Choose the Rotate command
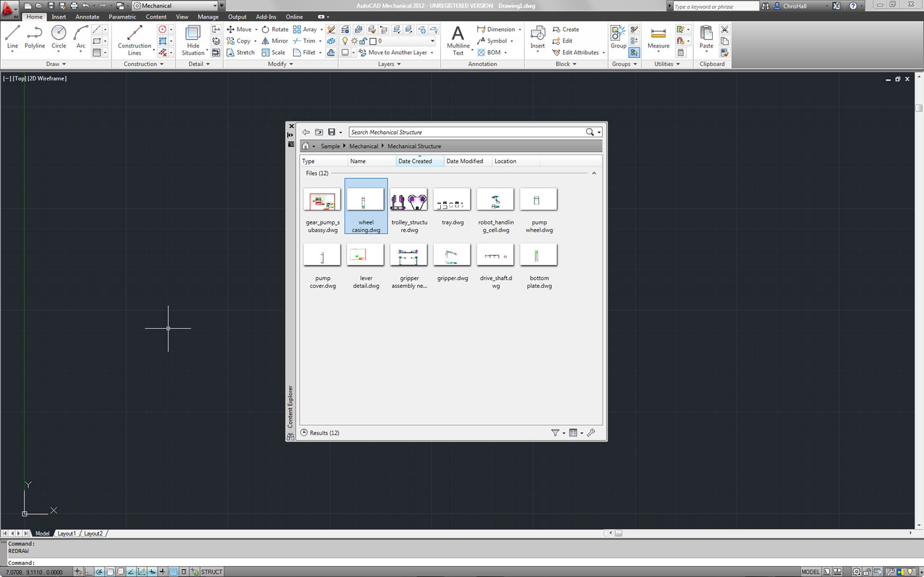 coord(275,29)
